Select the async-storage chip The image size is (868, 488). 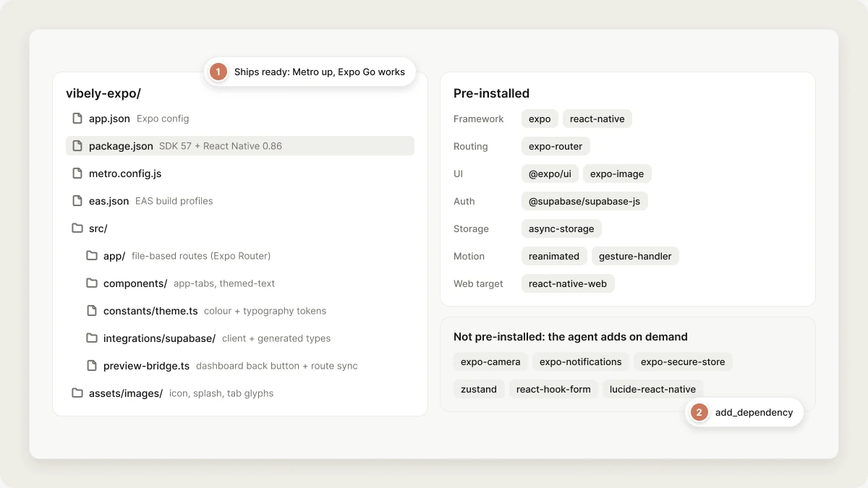pos(561,228)
